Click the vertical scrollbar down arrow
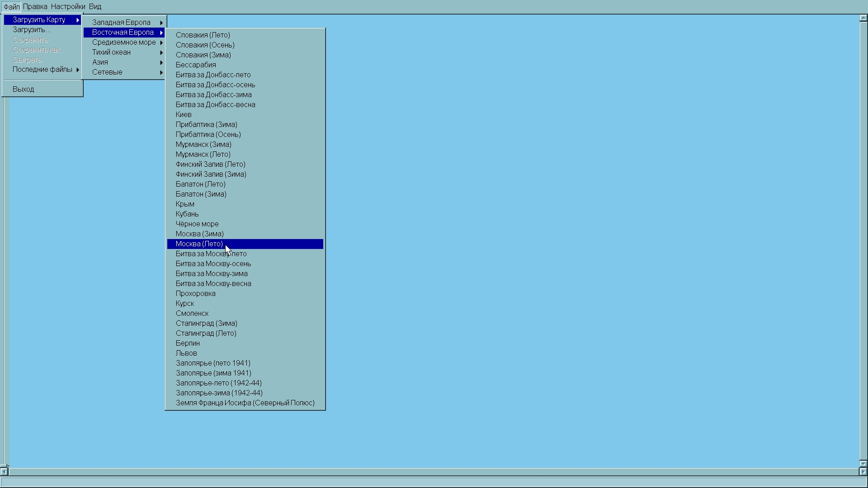This screenshot has width=868, height=488. (863, 463)
